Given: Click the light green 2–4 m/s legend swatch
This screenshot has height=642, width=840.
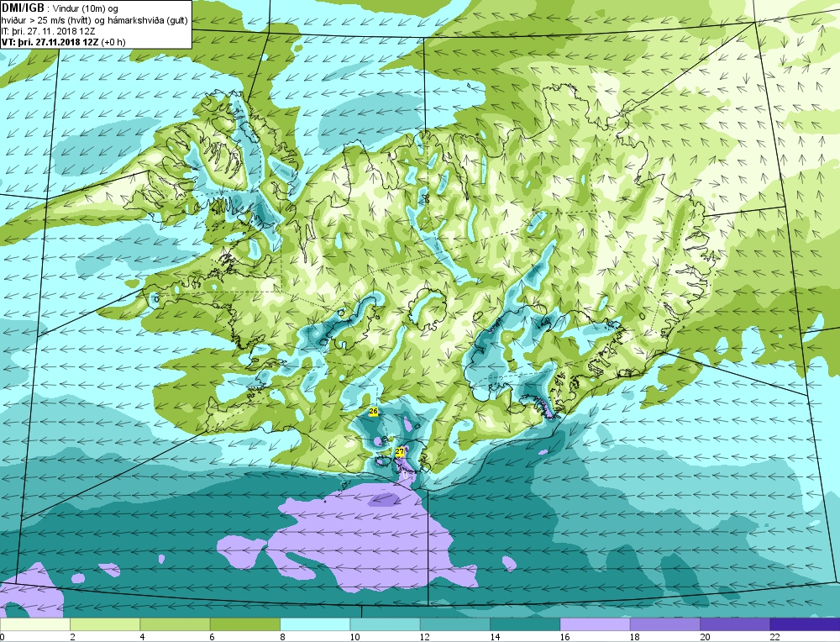Looking at the screenshot, I should click(x=105, y=624).
